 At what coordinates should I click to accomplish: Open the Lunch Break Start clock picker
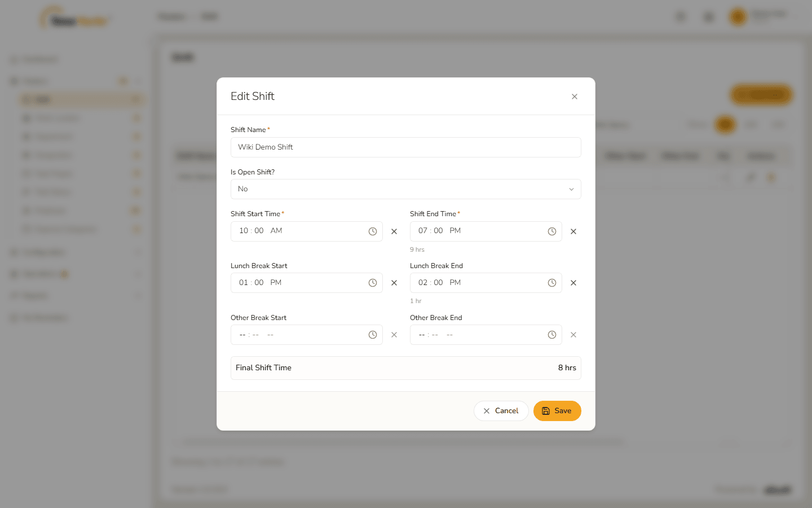coord(373,283)
